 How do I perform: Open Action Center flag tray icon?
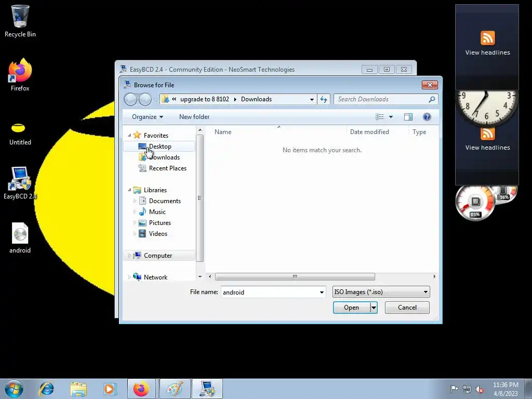(x=454, y=389)
